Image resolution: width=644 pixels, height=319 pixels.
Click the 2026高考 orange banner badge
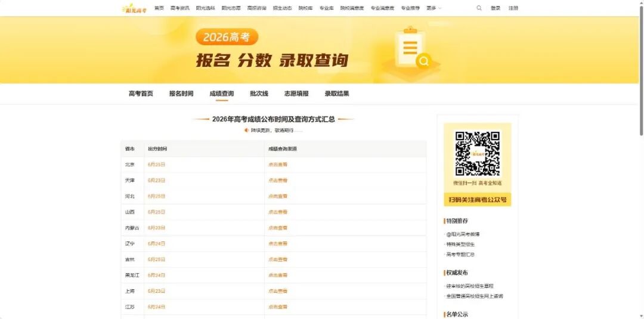(x=227, y=37)
